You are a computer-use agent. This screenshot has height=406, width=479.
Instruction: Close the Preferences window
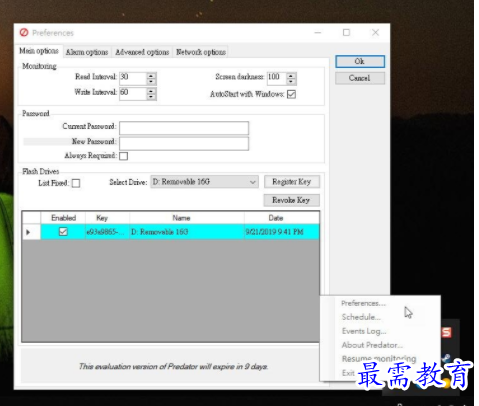[x=375, y=32]
